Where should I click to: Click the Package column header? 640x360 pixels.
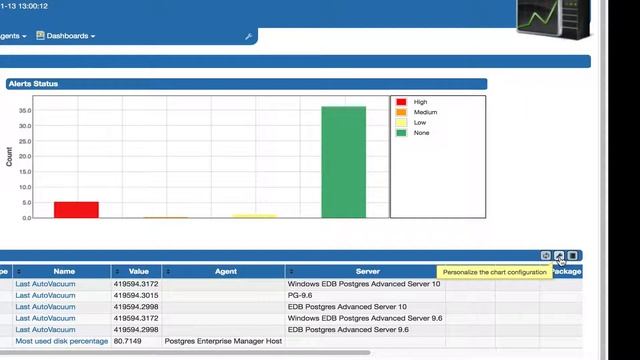pyautogui.click(x=567, y=271)
